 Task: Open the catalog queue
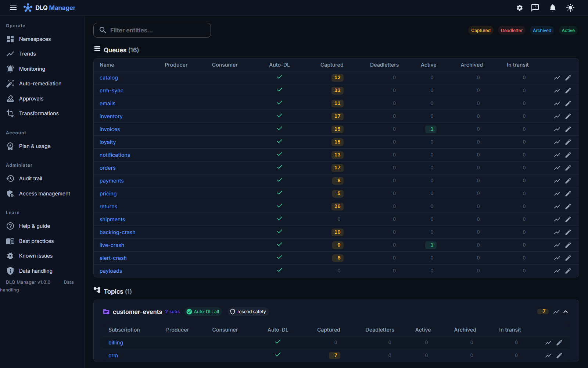[x=109, y=78]
